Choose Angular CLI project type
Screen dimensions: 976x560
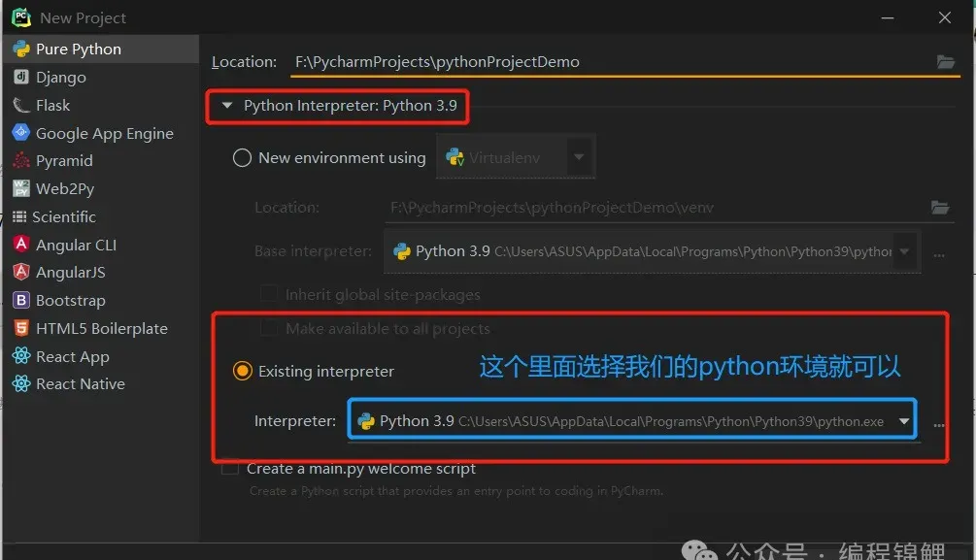(101, 244)
